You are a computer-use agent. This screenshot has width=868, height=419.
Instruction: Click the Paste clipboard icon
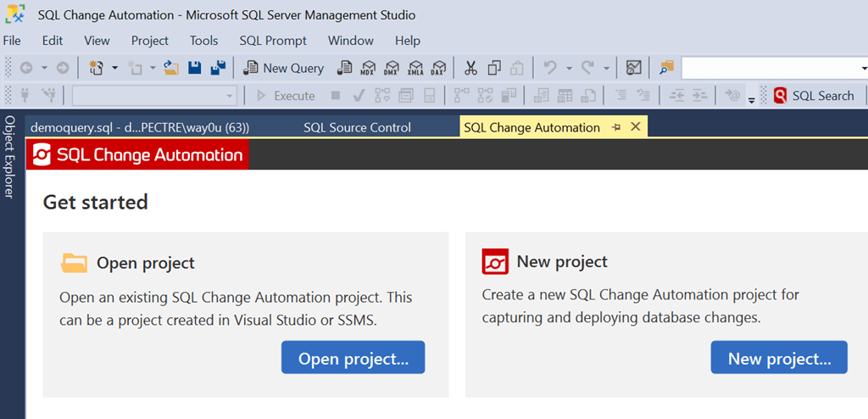[517, 68]
